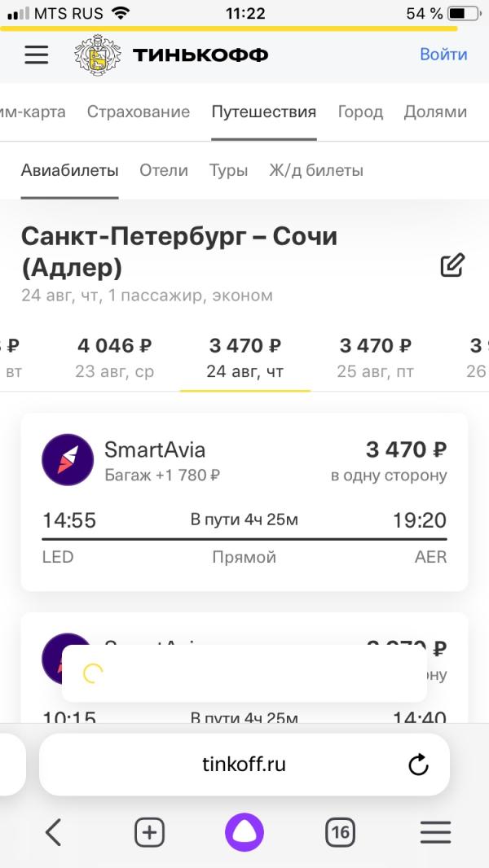The height and width of the screenshot is (868, 489).
Task: Choose the 23 авг date for 4 046 ₽
Action: (x=115, y=358)
